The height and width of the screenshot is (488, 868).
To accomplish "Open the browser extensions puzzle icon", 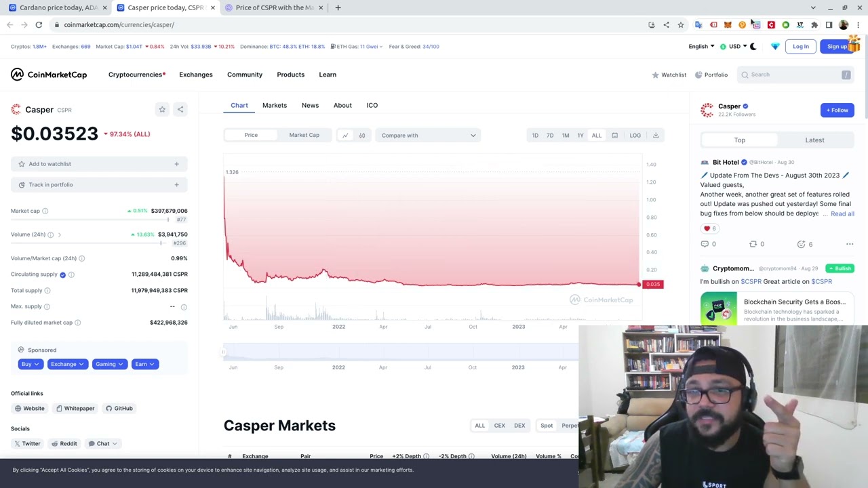I will (x=814, y=25).
